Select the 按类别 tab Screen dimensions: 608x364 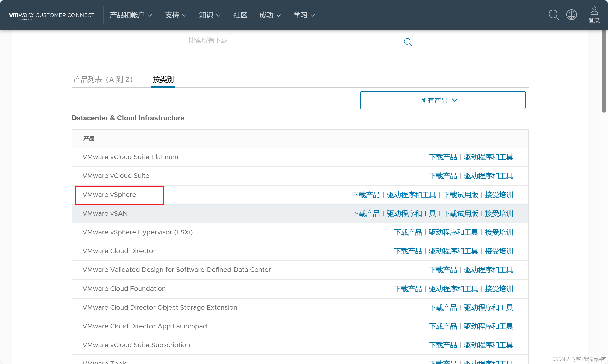(163, 80)
